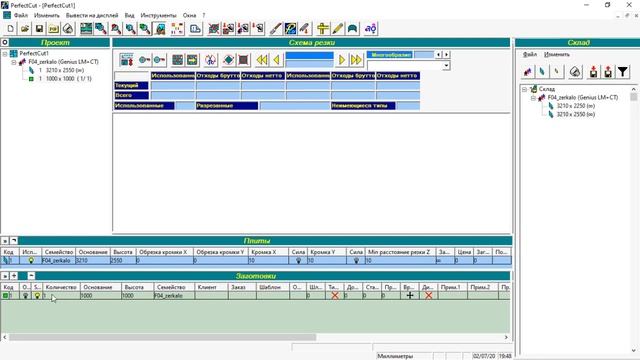The height and width of the screenshot is (360, 640).
Task: Click the printer icon in Склад toolbar
Action: pos(575,72)
